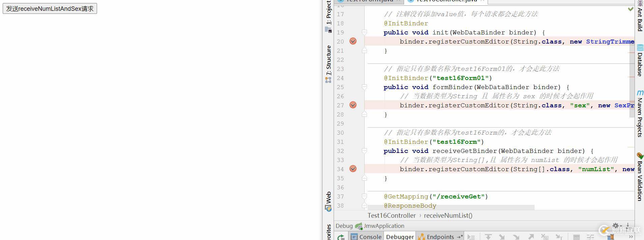Click the @InitBinder annotation on line 18

coord(406,23)
